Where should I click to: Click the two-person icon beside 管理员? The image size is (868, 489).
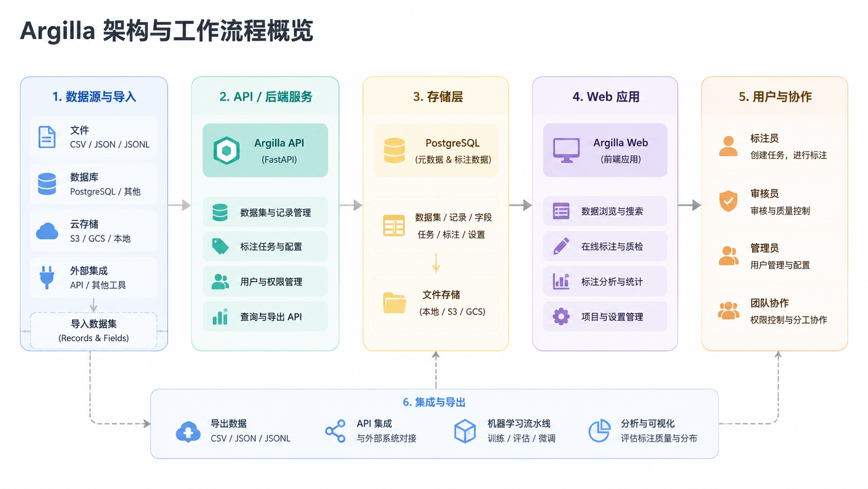(729, 256)
